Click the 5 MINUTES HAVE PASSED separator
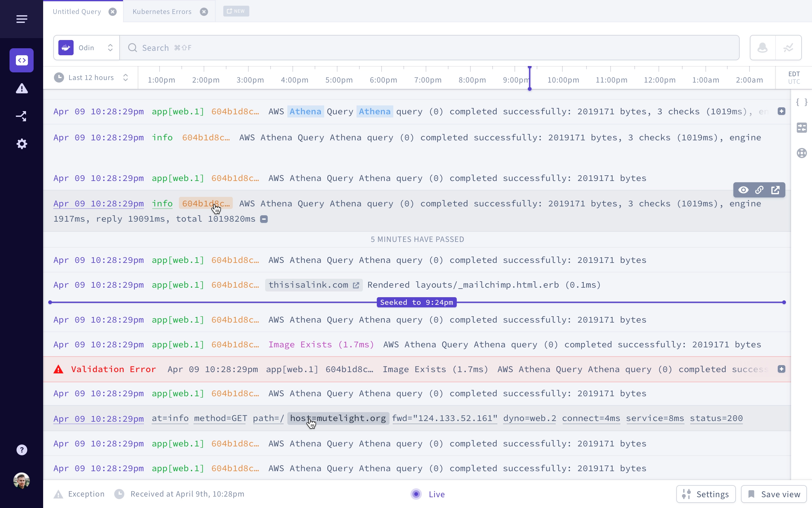 pyautogui.click(x=417, y=239)
